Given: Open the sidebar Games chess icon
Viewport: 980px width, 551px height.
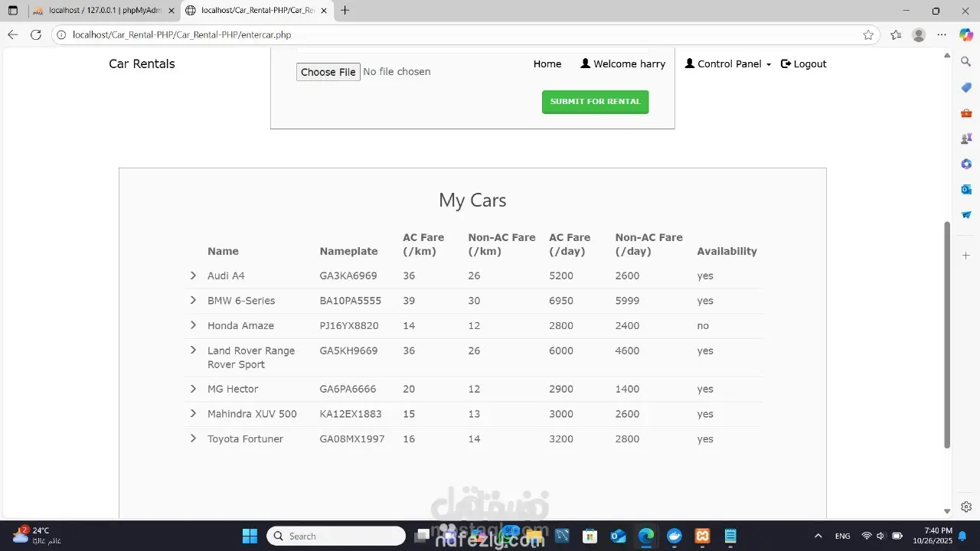Looking at the screenshot, I should pos(966,139).
